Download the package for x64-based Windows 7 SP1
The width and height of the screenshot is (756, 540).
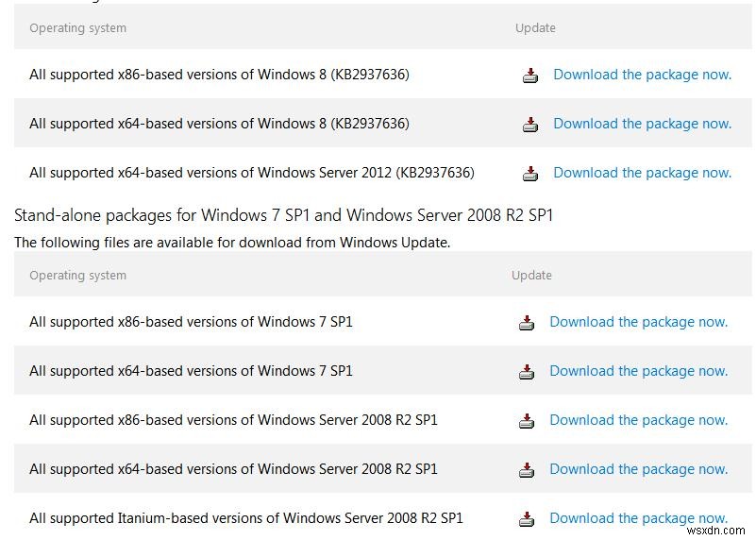638,371
